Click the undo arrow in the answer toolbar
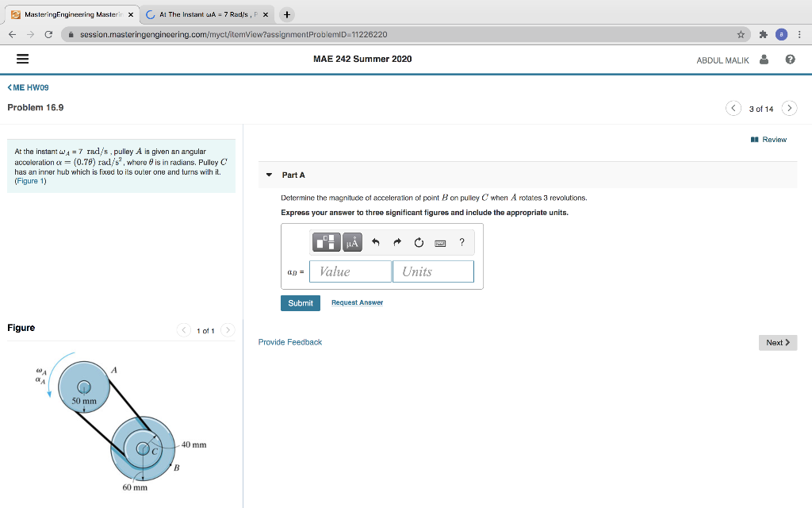 pyautogui.click(x=375, y=242)
